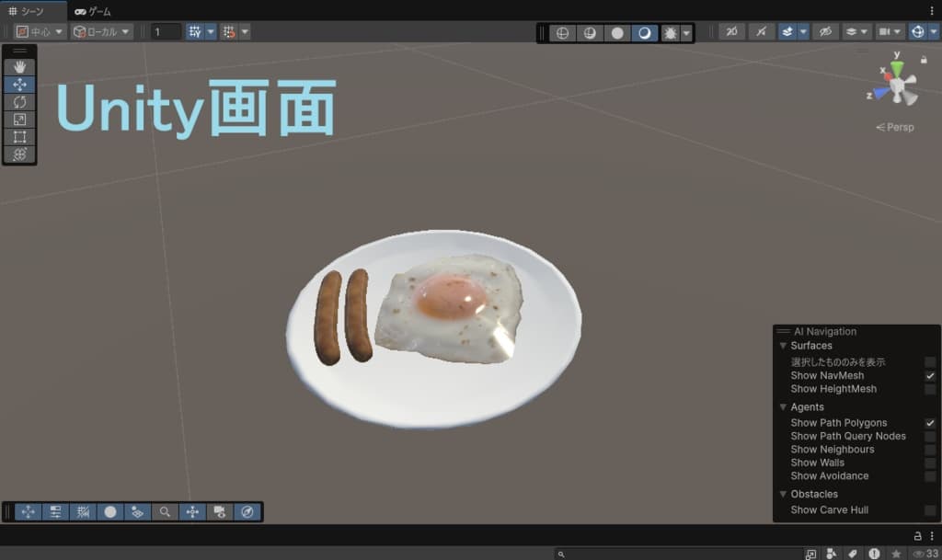Image resolution: width=942 pixels, height=560 pixels.
Task: Click the scene audio icon in the toolbar
Action: click(x=761, y=32)
